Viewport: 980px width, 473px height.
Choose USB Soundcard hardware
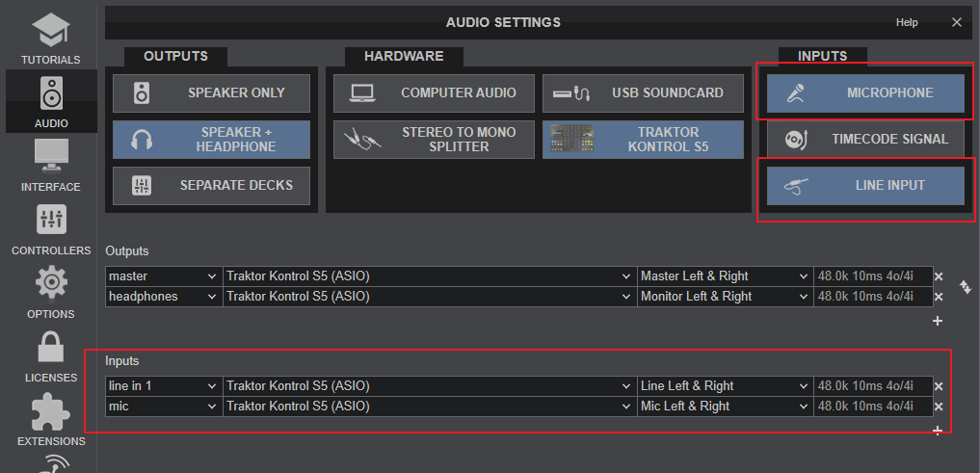pos(643,93)
